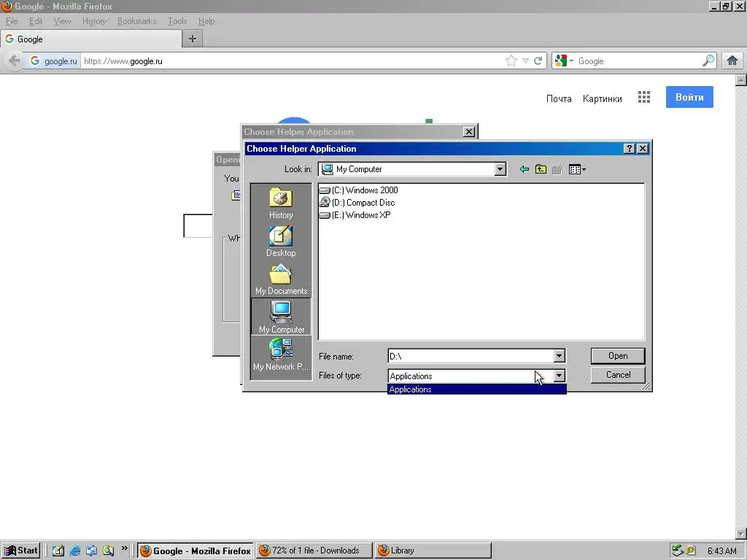Select My Computer in places bar
Image resolution: width=747 pixels, height=560 pixels.
tap(281, 316)
